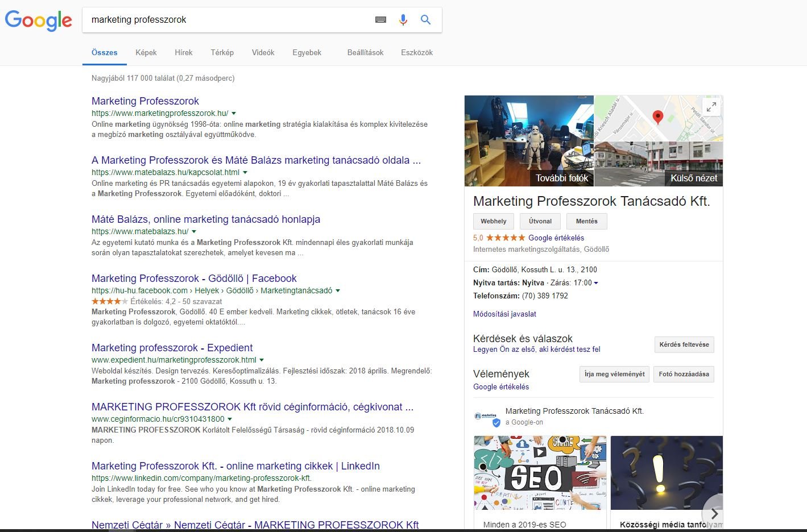The image size is (807, 532).
Task: Expand the map with the fullscreen arrows icon
Action: [x=711, y=106]
